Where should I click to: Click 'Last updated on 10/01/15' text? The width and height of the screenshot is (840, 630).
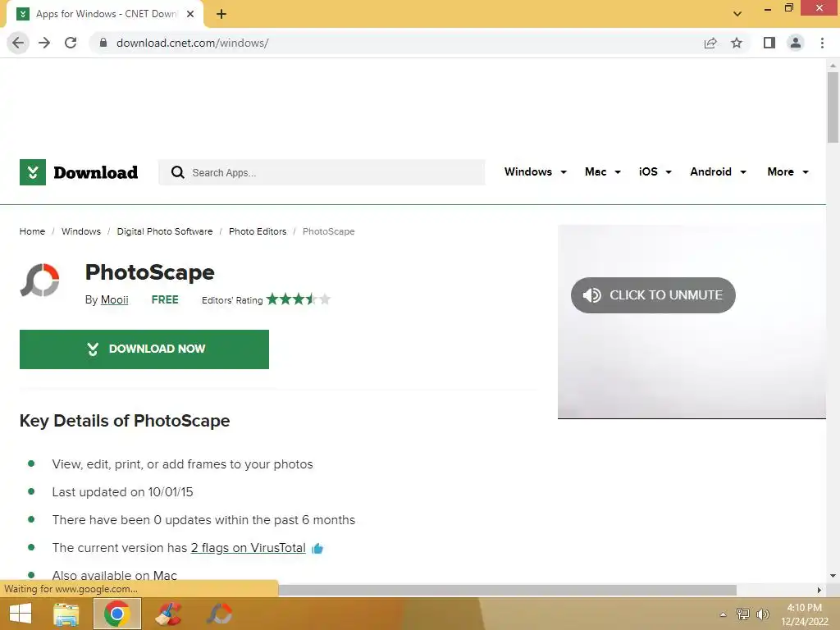pyautogui.click(x=123, y=492)
